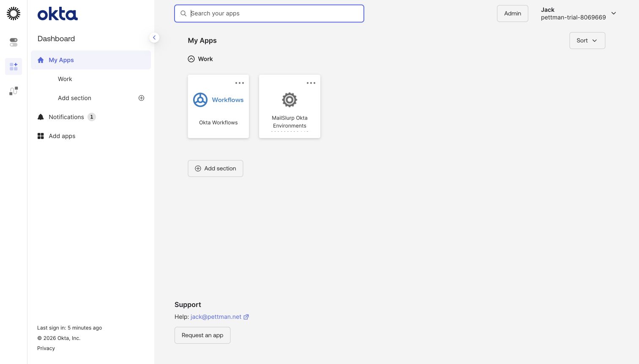
Task: Click the pettman-trial-8069669 org name
Action: pos(573,17)
